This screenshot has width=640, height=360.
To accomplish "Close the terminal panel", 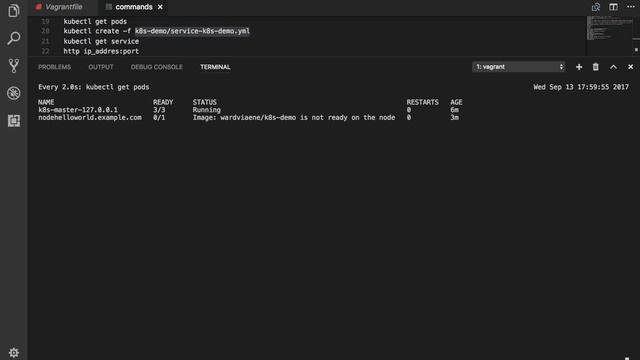I will (x=631, y=67).
